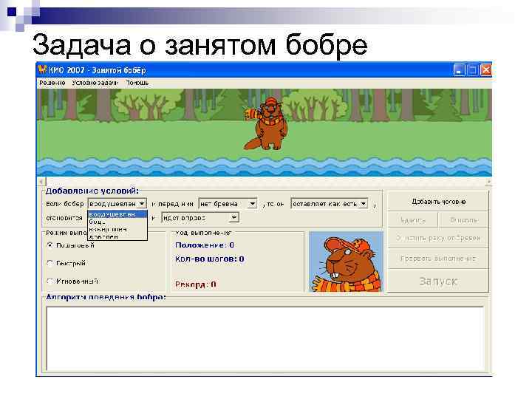Click the beaver standing in the forest
The image size is (532, 399).
pyautogui.click(x=267, y=124)
